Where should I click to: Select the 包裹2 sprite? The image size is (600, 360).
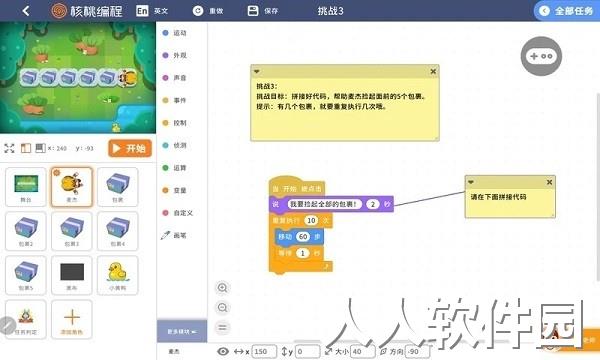point(26,231)
